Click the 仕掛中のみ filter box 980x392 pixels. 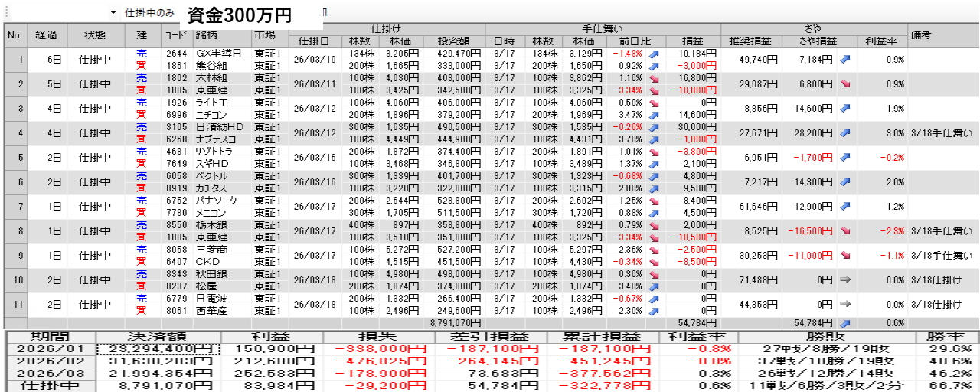(x=149, y=14)
